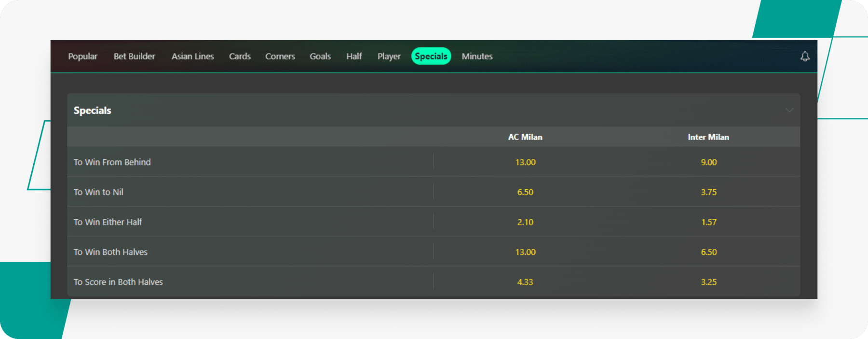The height and width of the screenshot is (339, 868).
Task: Select the Asian Lines tab
Action: click(x=193, y=56)
